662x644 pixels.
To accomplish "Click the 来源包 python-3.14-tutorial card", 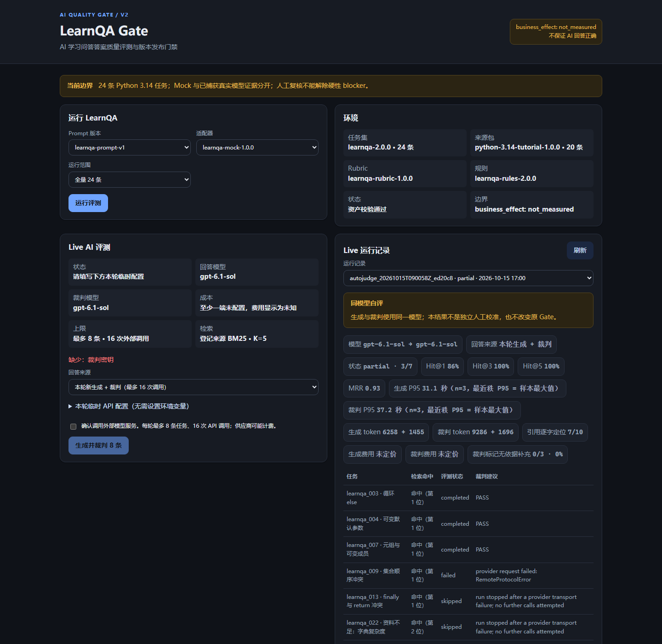I will [531, 143].
